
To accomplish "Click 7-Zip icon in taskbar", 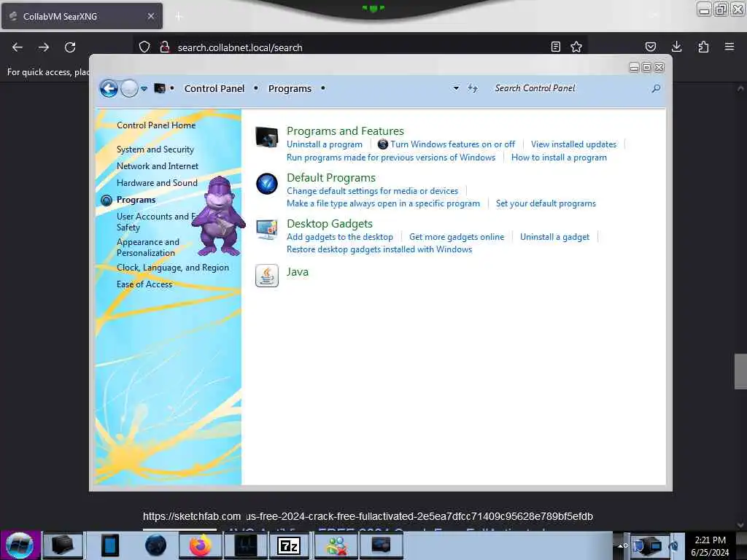I will pos(290,545).
